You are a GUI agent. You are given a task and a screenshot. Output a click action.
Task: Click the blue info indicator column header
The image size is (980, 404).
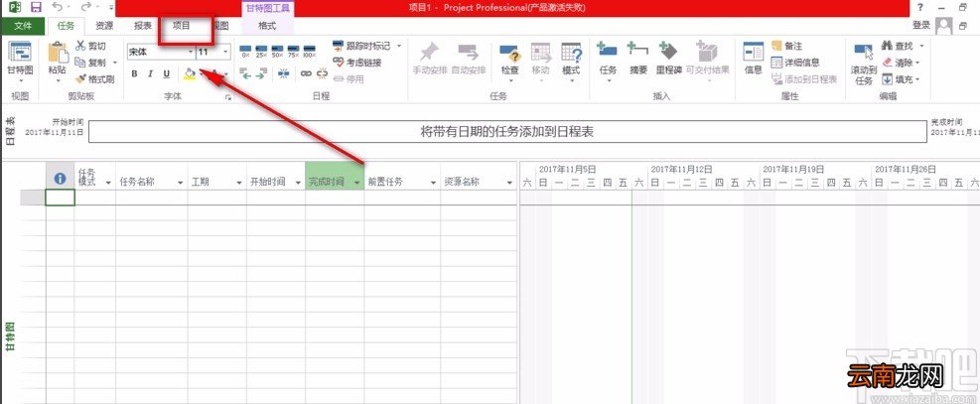point(60,178)
